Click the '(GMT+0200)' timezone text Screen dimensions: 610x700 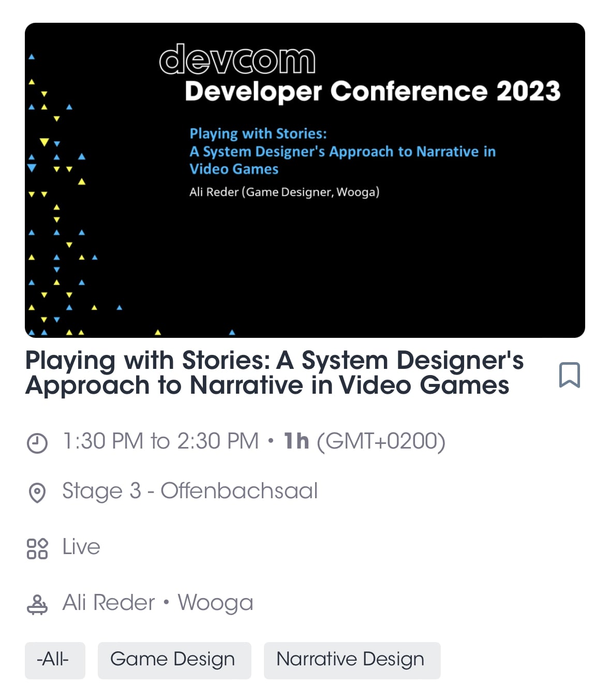381,442
